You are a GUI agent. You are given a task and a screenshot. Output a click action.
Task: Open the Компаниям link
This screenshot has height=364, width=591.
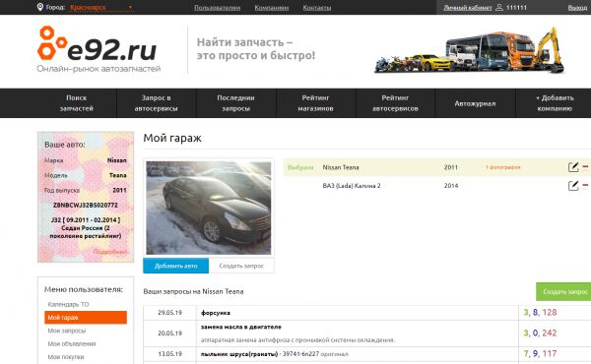(x=272, y=8)
